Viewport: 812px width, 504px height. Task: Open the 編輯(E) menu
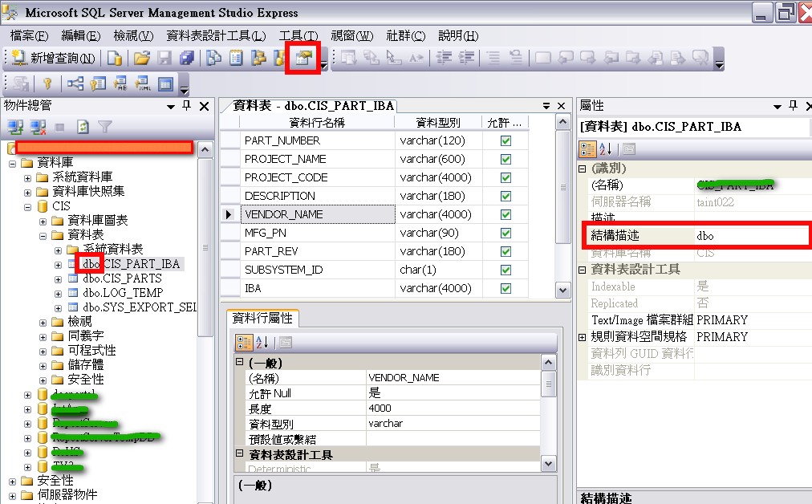point(81,36)
